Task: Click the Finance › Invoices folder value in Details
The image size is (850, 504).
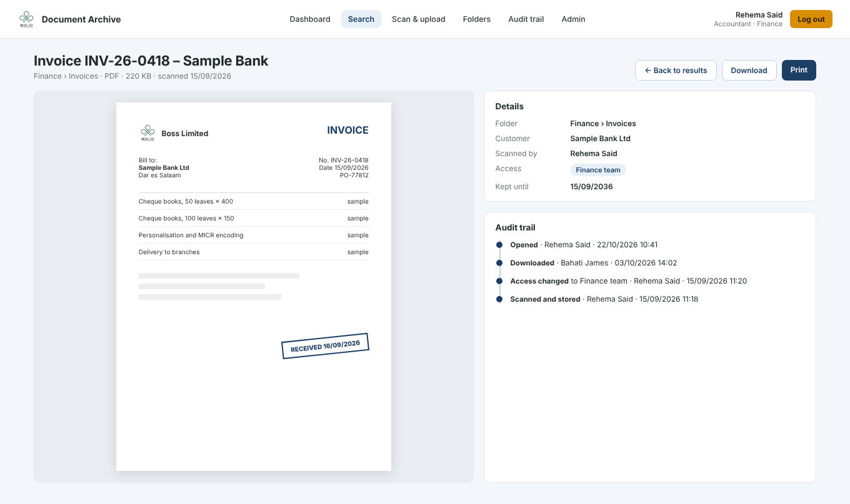Action: 603,124
